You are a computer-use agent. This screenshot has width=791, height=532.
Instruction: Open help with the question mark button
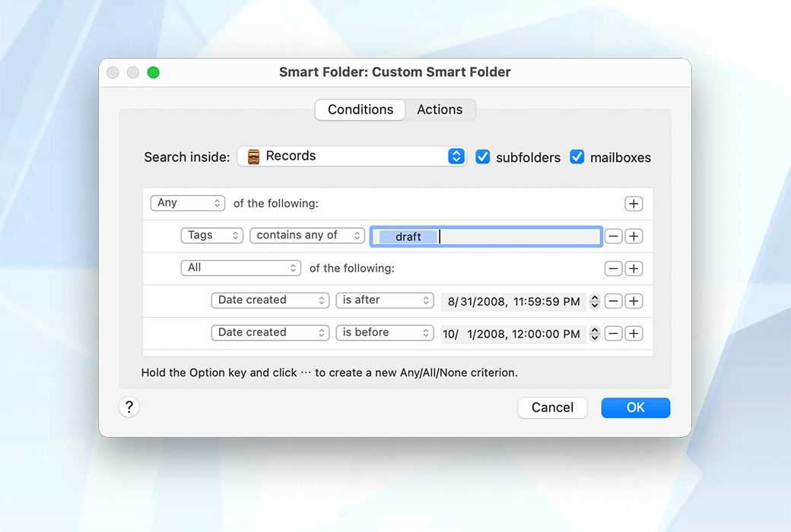[129, 407]
